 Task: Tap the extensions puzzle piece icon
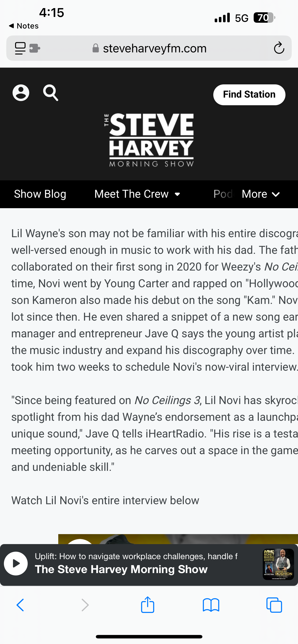pyautogui.click(x=35, y=48)
